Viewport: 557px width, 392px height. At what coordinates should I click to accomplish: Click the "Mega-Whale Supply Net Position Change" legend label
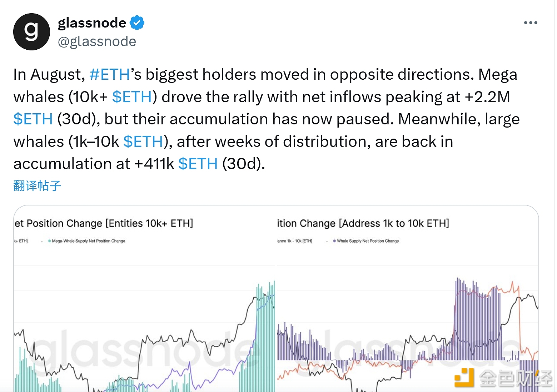(x=89, y=241)
